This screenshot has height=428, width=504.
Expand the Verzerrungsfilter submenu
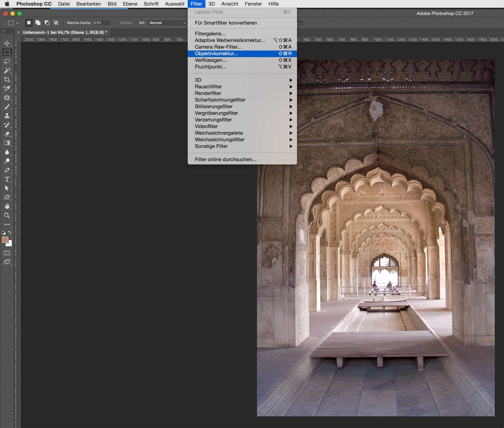click(x=242, y=120)
